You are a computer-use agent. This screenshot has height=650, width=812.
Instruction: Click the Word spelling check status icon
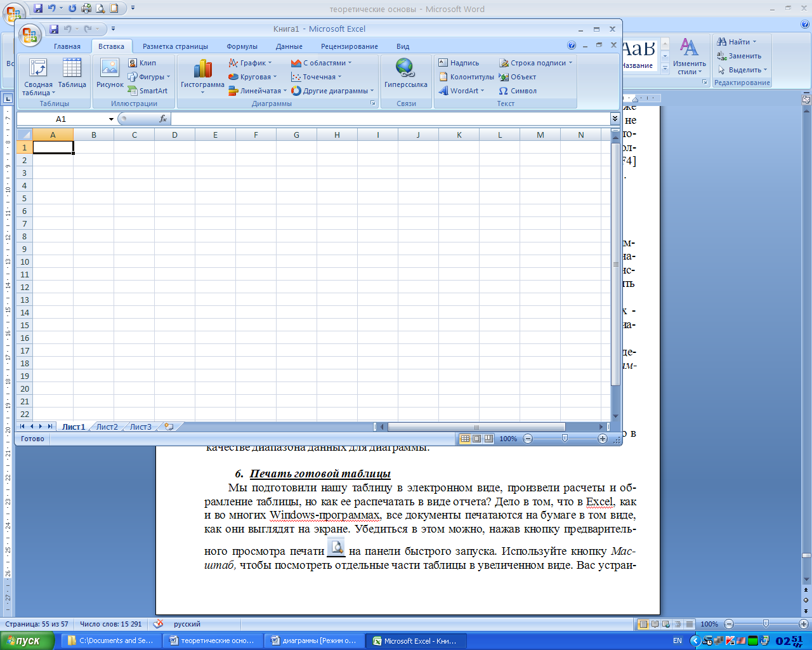point(158,624)
